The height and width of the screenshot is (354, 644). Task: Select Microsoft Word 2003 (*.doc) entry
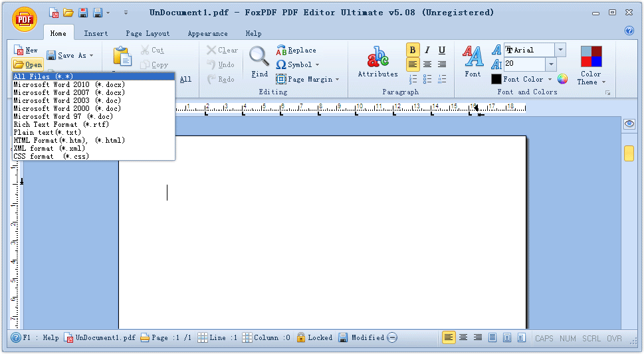(x=94, y=100)
